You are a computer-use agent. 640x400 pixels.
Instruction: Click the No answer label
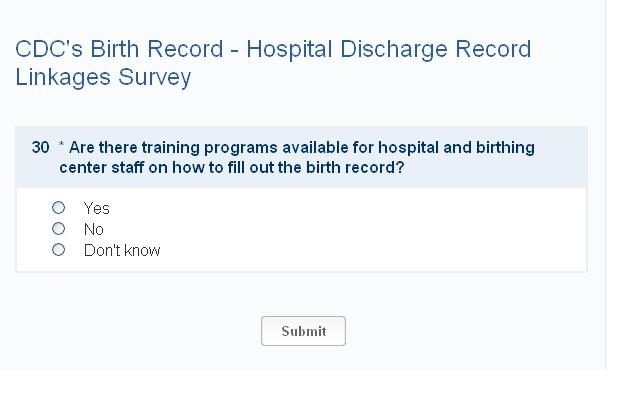pos(94,229)
